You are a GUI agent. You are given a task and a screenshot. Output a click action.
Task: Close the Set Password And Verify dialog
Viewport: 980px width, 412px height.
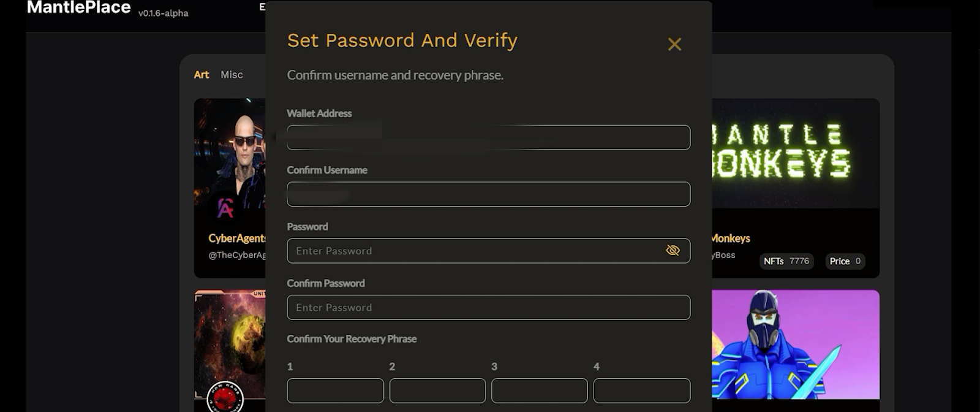pos(674,44)
